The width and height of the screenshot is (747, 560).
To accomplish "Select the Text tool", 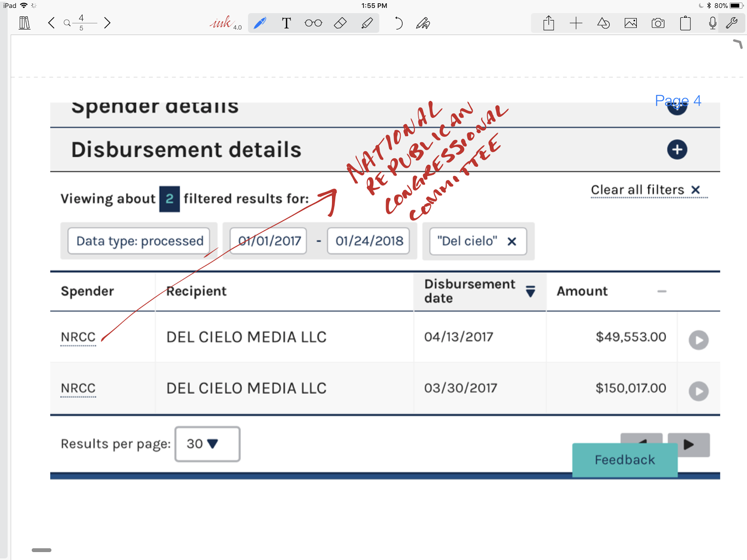I will [287, 23].
